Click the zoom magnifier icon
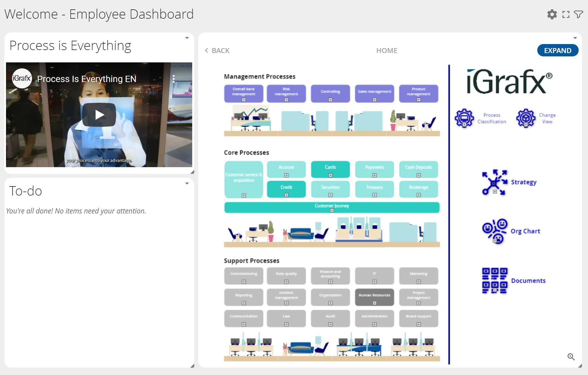The image size is (588, 375). (x=571, y=357)
